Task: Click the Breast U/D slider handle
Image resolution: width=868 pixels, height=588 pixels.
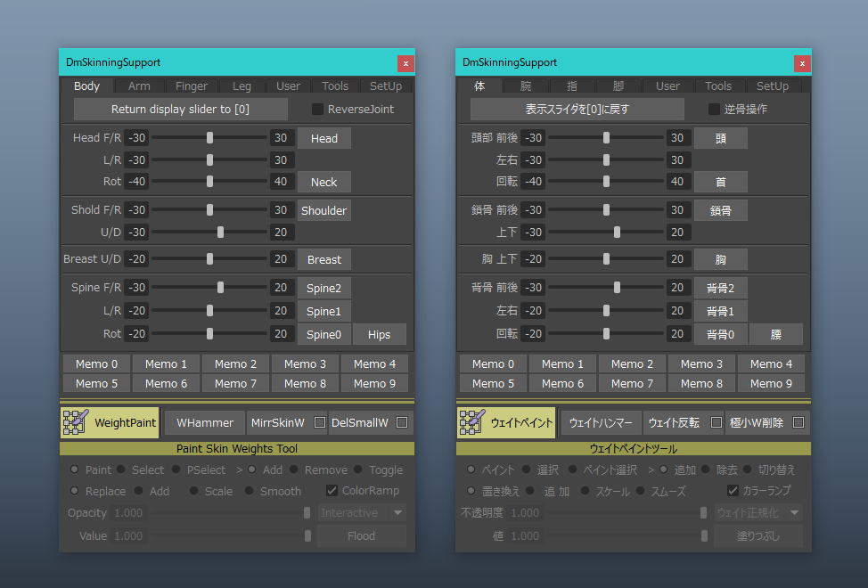Action: pyautogui.click(x=209, y=259)
